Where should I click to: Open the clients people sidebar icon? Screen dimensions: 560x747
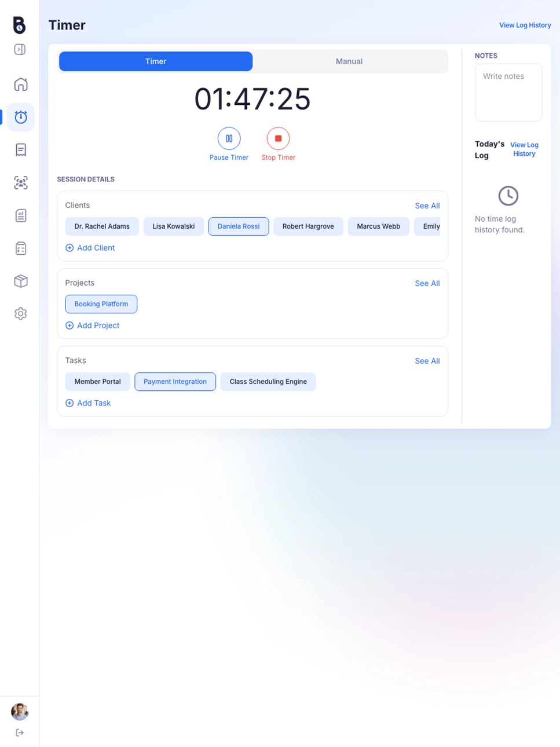[x=21, y=183]
